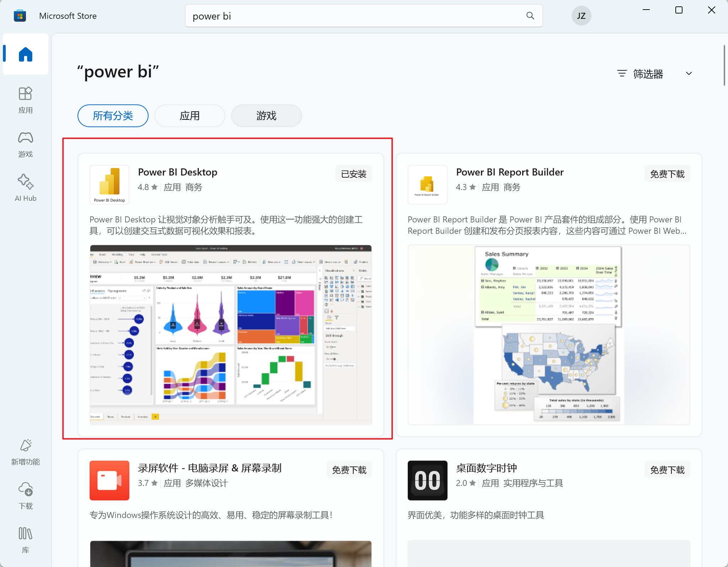The image size is (728, 567).
Task: Click the chevron next to 筛选器
Action: [689, 74]
